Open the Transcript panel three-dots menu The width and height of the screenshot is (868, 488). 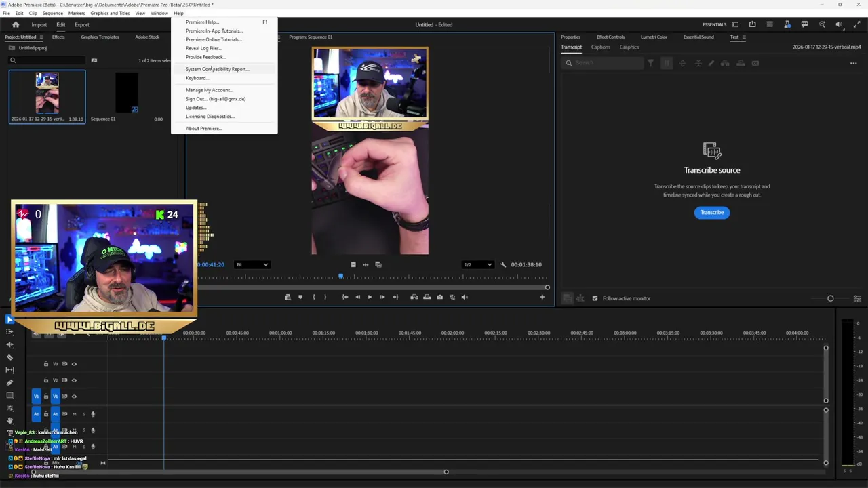coord(853,63)
